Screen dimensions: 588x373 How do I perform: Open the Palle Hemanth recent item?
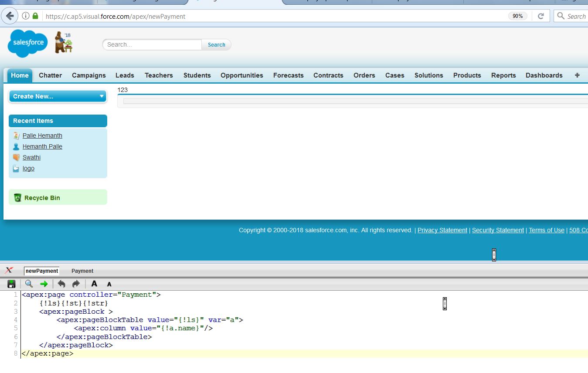42,136
